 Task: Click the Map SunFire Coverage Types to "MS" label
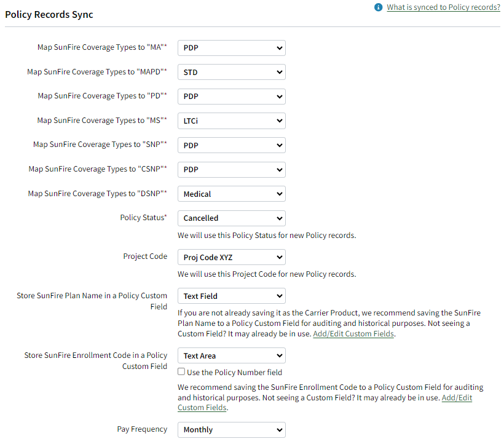(x=102, y=121)
